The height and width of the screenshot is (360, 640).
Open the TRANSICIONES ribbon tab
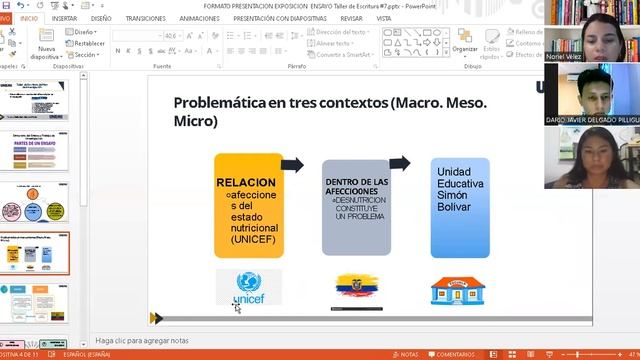146,19
